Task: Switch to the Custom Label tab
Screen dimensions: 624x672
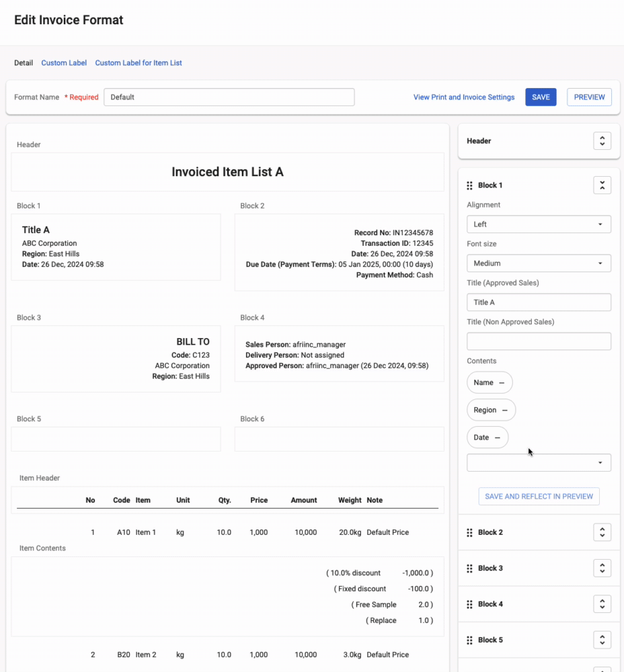Action: [64, 63]
